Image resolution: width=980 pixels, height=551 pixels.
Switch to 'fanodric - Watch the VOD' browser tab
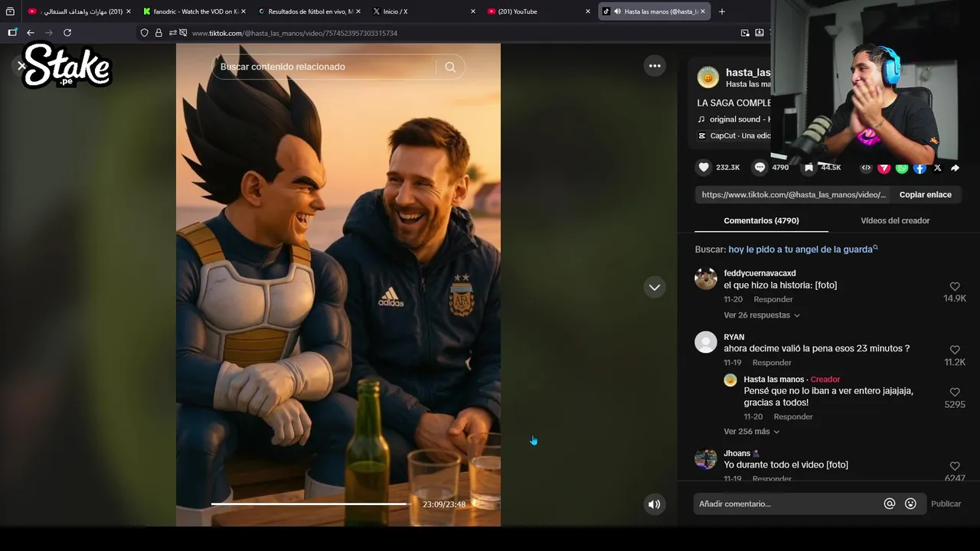[194, 11]
